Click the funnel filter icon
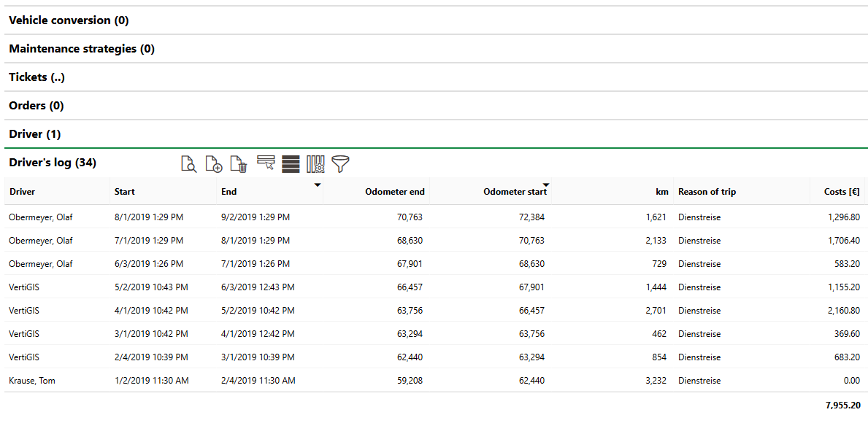Screen dimensions: 868x423 tap(340, 164)
